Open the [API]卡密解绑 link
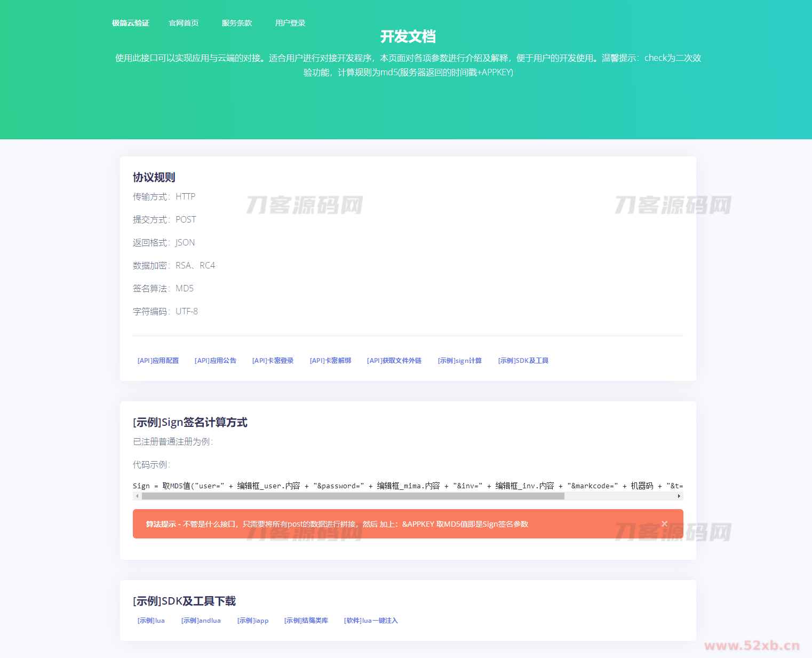812x658 pixels. tap(330, 361)
